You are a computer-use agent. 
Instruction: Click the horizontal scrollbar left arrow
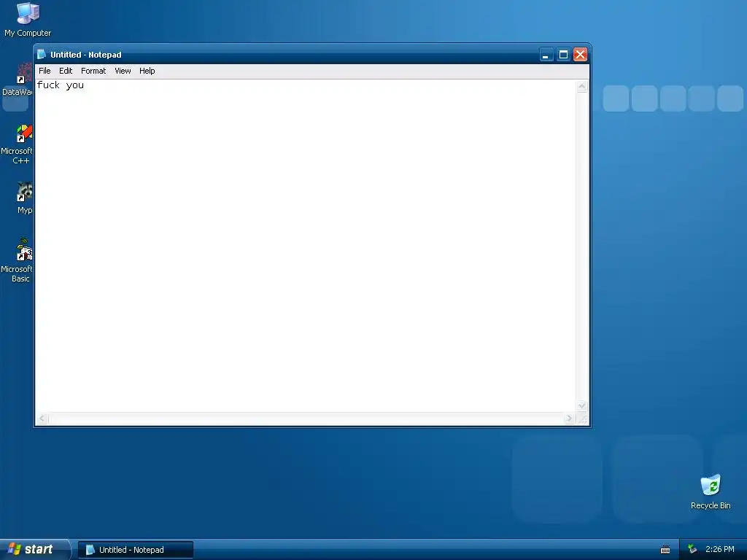click(42, 418)
